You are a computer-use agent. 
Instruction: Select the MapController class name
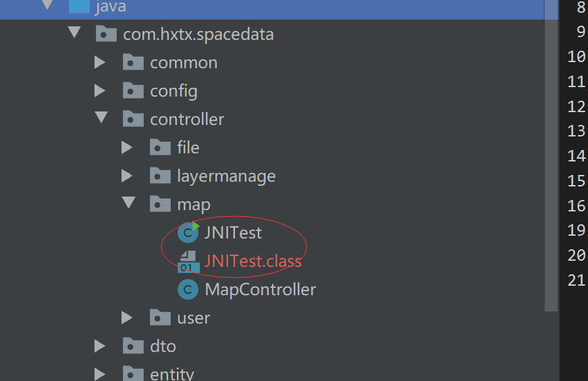coord(260,290)
